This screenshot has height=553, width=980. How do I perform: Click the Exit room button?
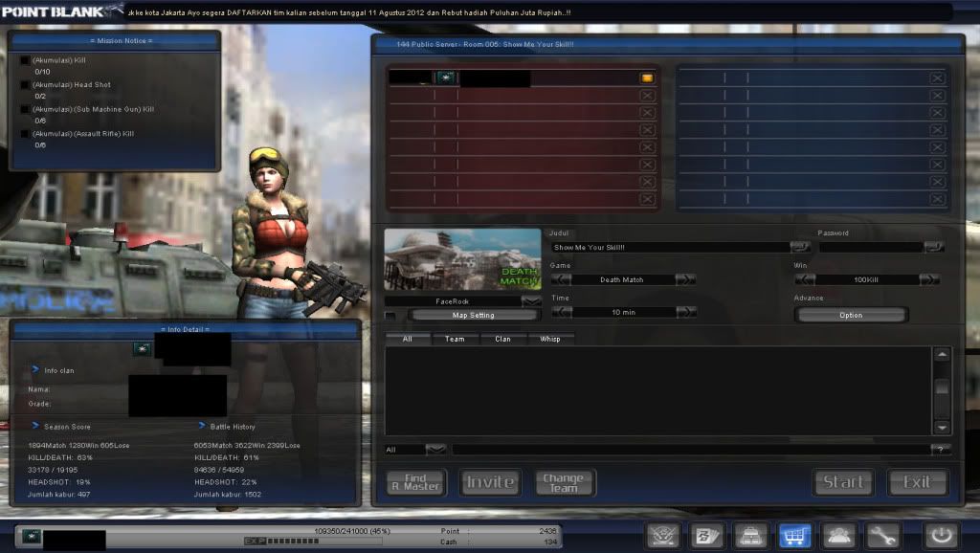point(918,482)
